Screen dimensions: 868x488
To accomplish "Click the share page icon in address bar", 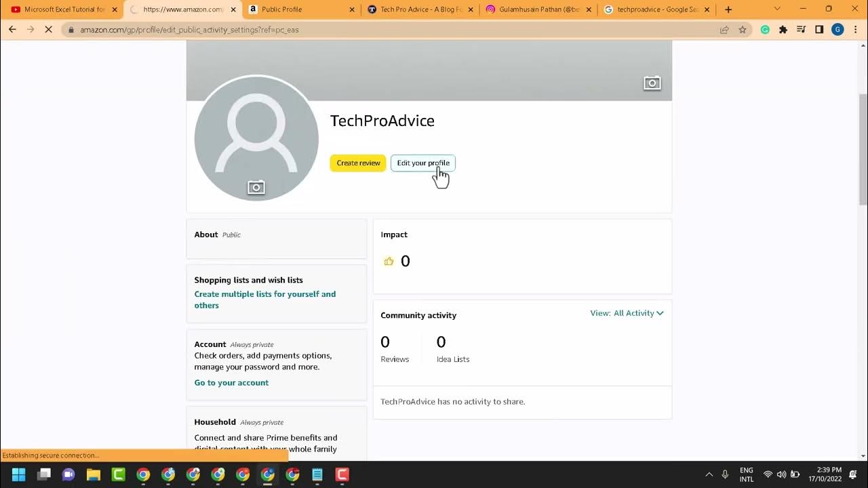I will [x=724, y=30].
